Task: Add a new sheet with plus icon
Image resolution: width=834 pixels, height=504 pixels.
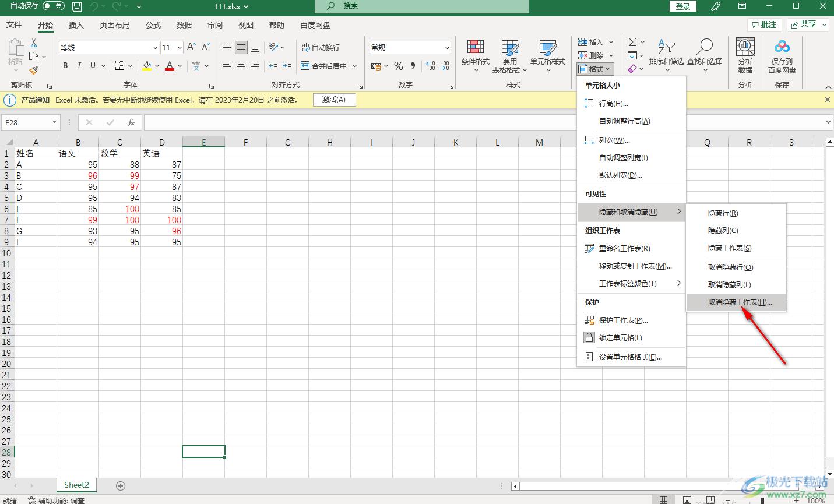Action: coord(121,485)
